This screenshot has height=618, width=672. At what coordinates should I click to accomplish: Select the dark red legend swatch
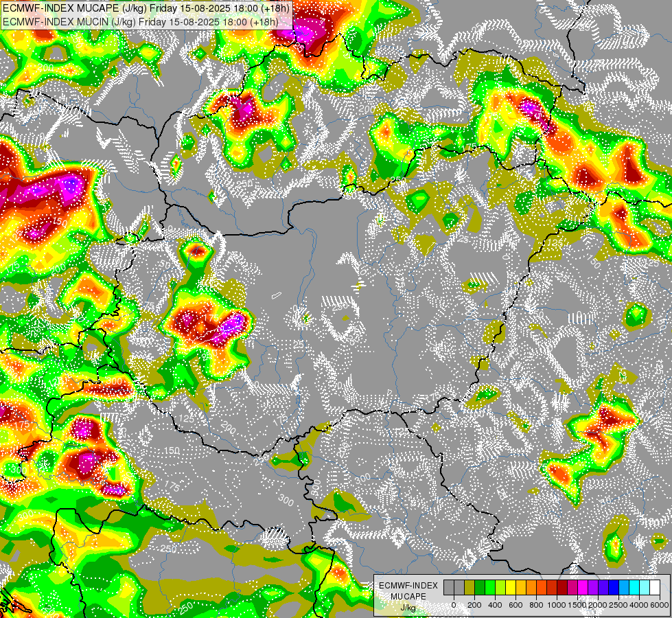(562, 587)
